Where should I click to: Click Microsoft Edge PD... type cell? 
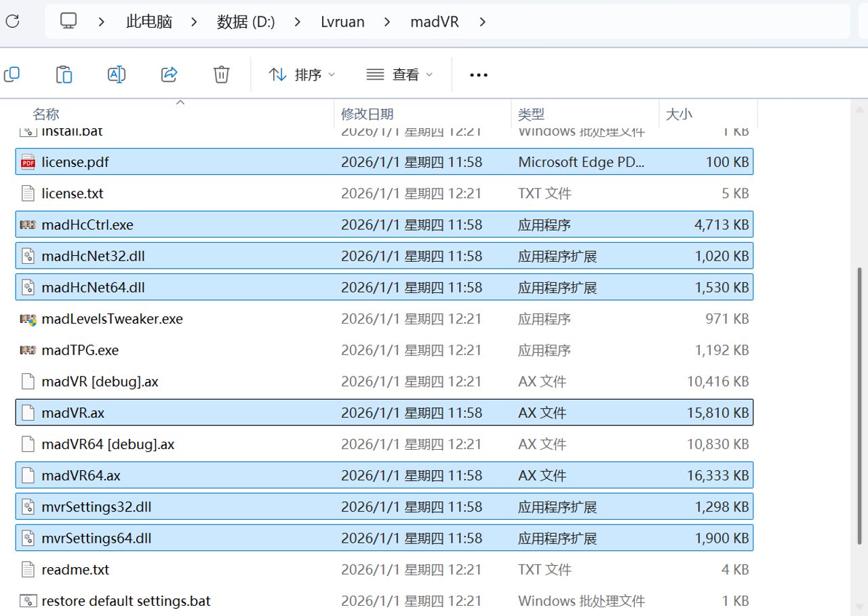pos(582,162)
